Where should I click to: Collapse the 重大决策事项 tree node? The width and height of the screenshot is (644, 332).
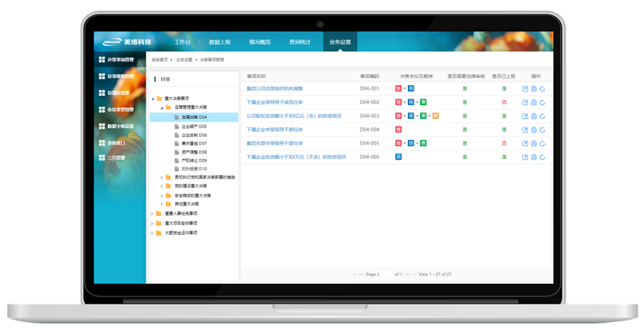(152, 98)
